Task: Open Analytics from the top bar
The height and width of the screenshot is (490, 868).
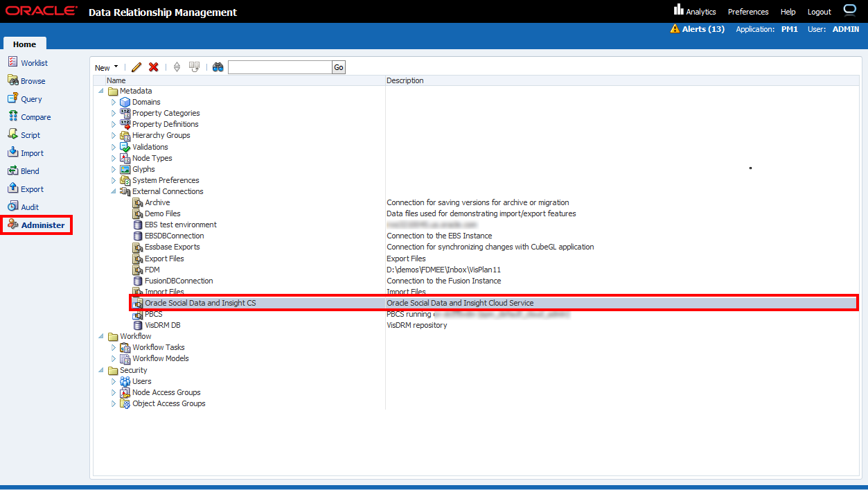Action: (701, 12)
